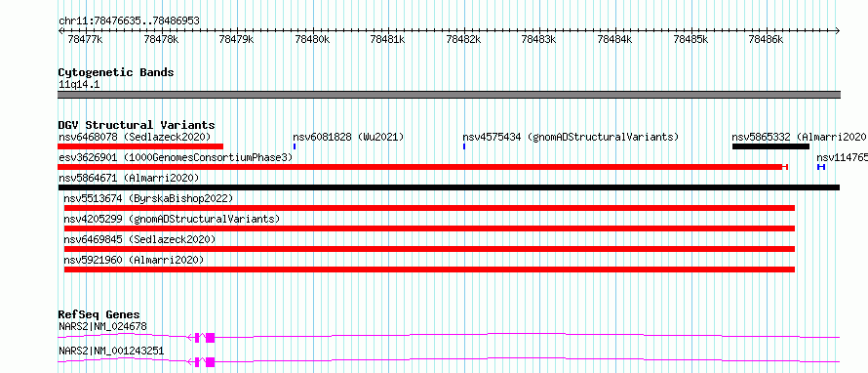Open the esv3626901 (1000GenomesConsortiumPhase3) label

click(x=176, y=157)
